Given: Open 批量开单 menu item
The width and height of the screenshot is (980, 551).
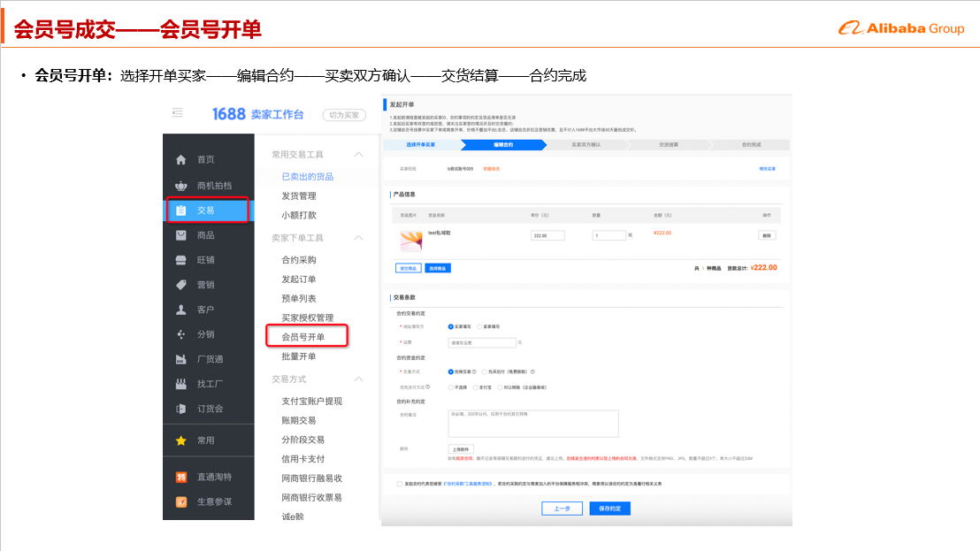Looking at the screenshot, I should tap(299, 356).
